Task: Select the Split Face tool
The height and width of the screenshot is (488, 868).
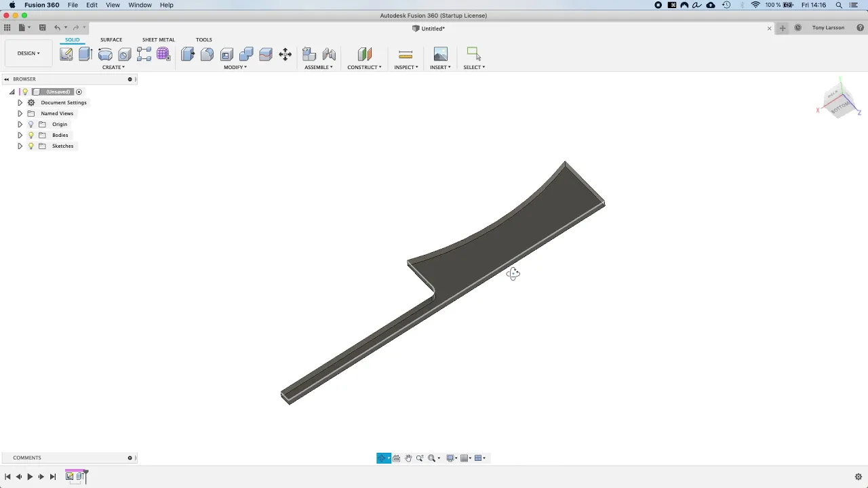Action: click(266, 54)
